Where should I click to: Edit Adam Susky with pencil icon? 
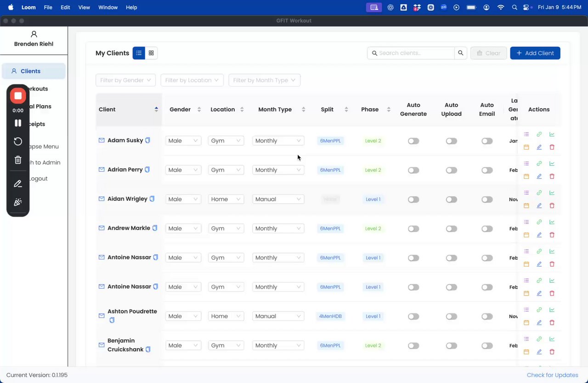coord(539,147)
